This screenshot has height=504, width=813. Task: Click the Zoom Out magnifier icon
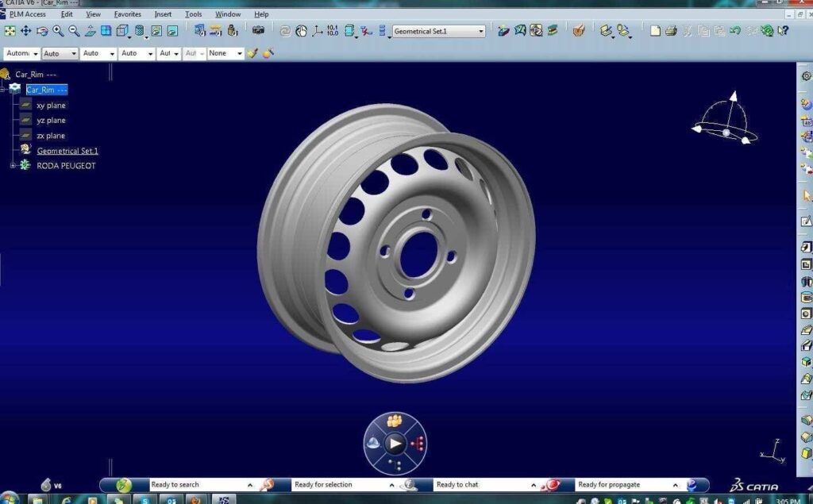tap(74, 31)
